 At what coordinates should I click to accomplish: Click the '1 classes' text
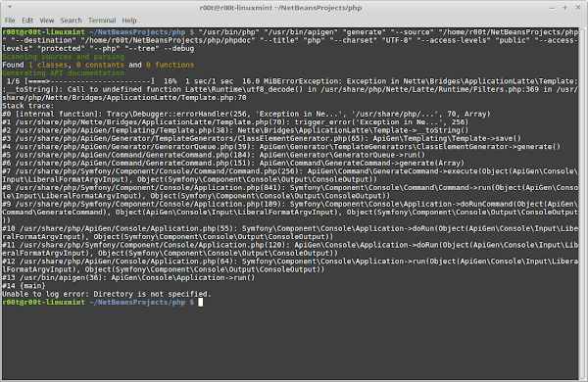click(x=48, y=65)
